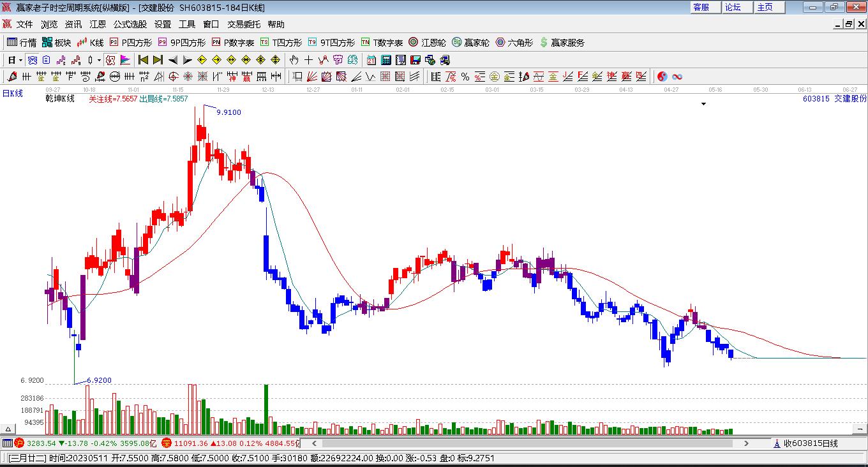Click the 9.9100 high price label
Screen dimensions: 868x467
tap(228, 112)
